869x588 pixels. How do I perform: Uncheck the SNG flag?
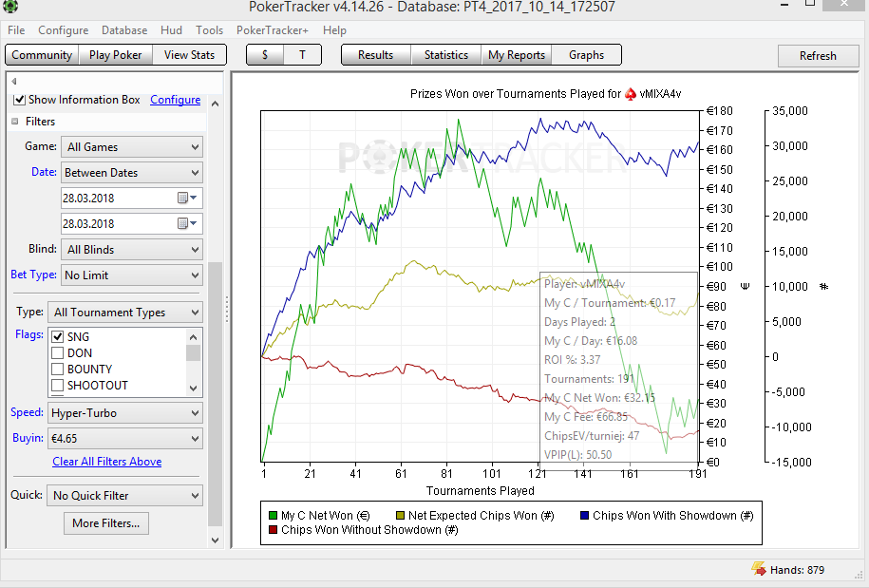[58, 337]
